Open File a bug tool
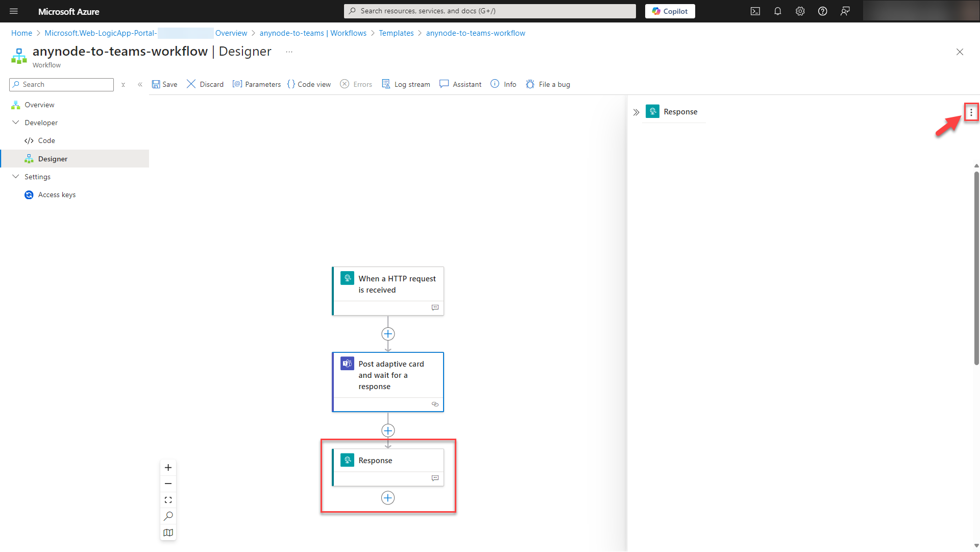Image resolution: width=980 pixels, height=552 pixels. click(x=548, y=84)
